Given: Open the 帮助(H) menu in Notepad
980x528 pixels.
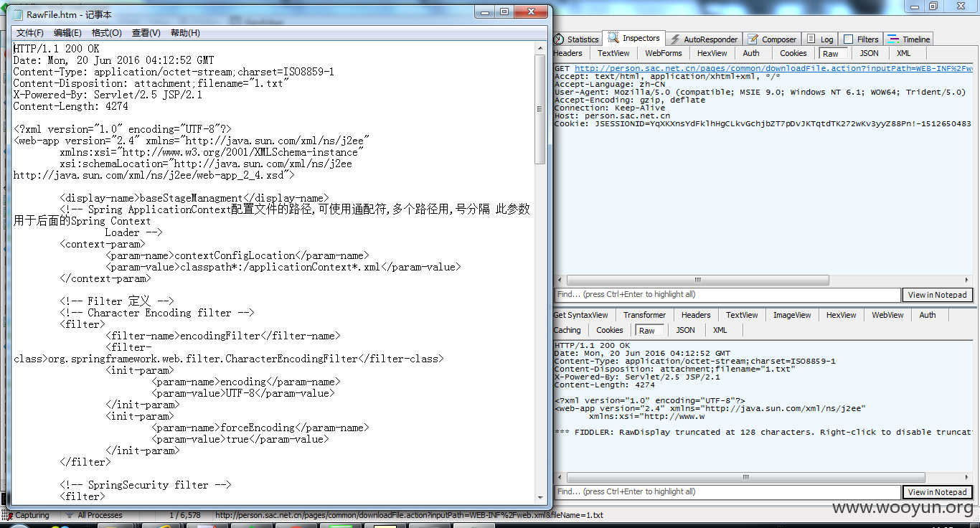Looking at the screenshot, I should point(185,33).
